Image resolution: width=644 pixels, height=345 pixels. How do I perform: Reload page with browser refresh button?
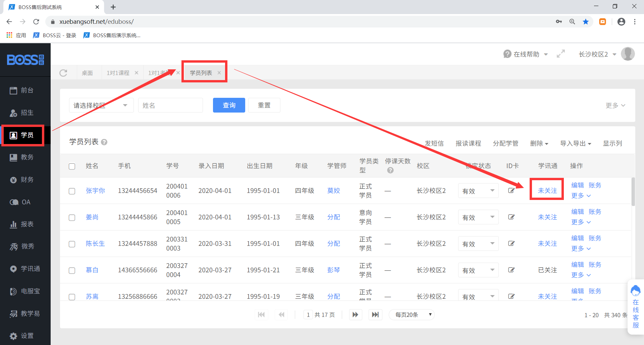pos(36,22)
